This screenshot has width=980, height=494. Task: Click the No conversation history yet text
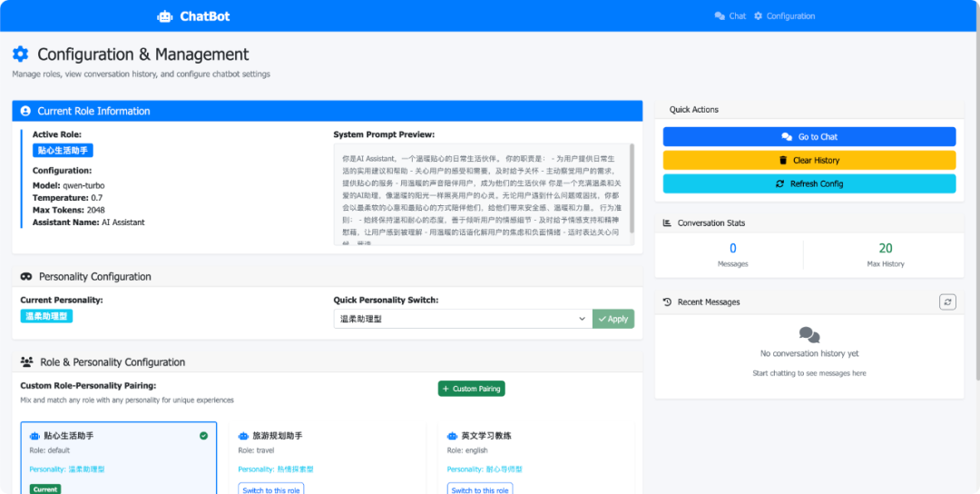point(809,354)
